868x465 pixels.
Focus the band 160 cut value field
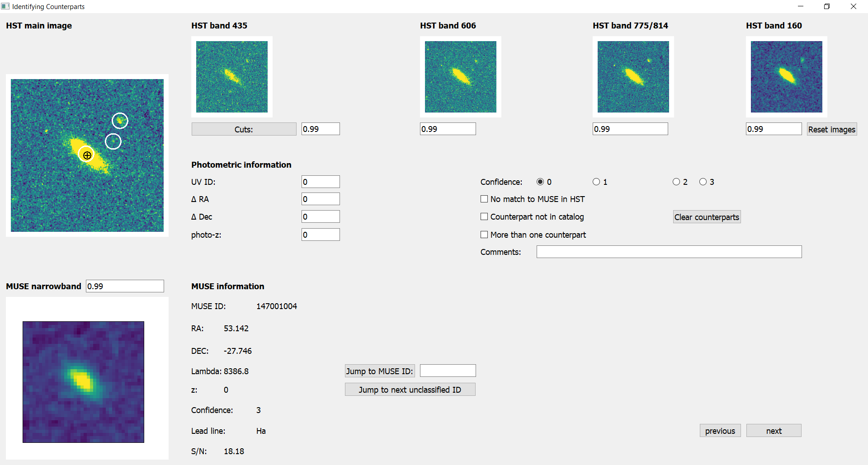point(774,129)
